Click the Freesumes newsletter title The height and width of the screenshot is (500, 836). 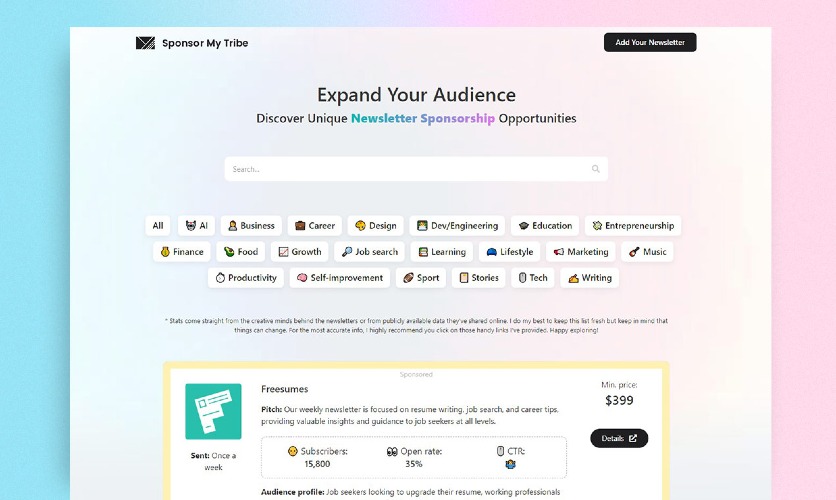coord(285,389)
